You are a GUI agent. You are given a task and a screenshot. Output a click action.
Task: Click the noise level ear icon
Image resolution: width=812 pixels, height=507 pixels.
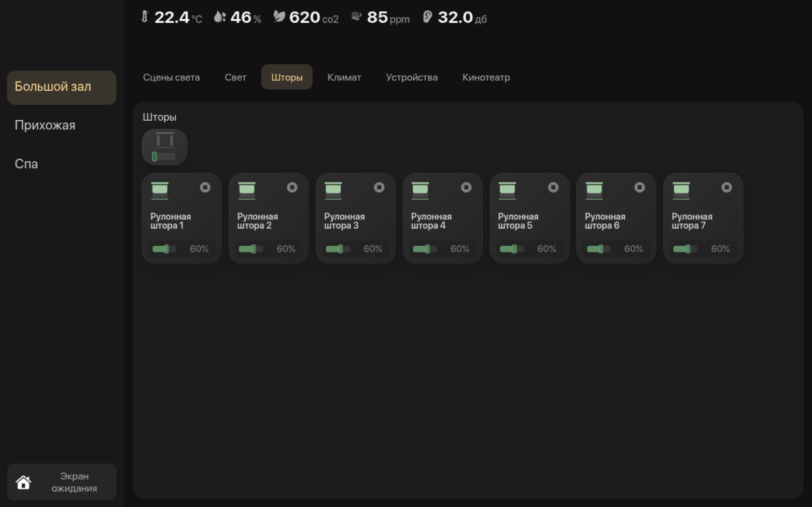coord(427,17)
